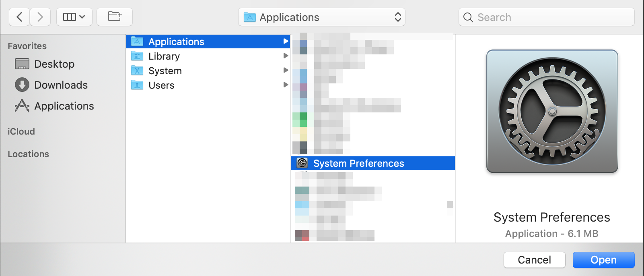This screenshot has width=644, height=276.
Task: Go back with the left chevron button
Action: point(19,17)
